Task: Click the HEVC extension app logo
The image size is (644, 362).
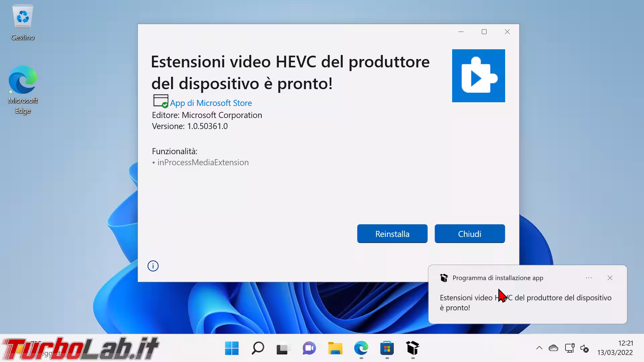Action: click(478, 76)
